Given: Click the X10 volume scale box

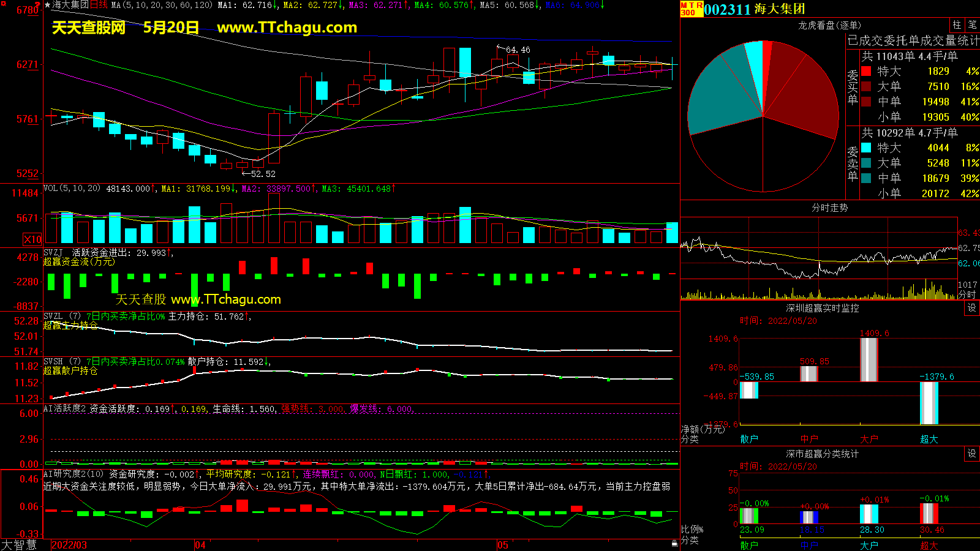Looking at the screenshot, I should tap(32, 239).
